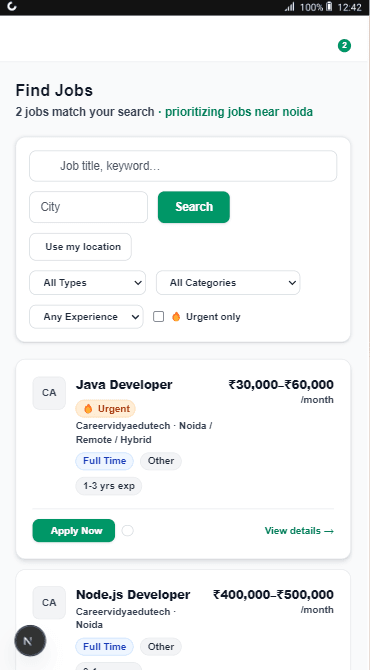Click the 12:42 clock in the status bar
The image size is (370, 670).
349,7
